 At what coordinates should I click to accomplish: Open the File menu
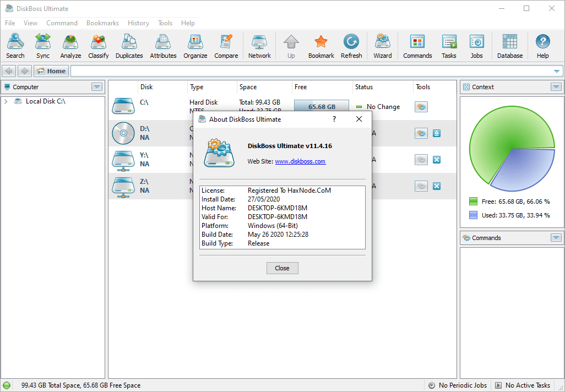tap(10, 23)
